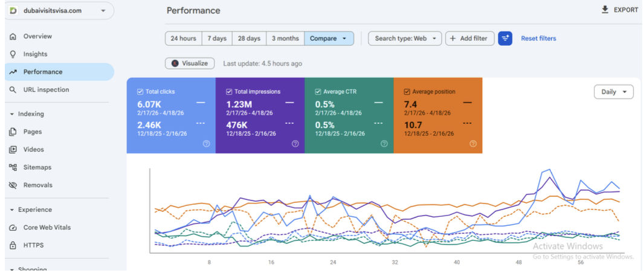Click the 'Last update: 4.5 hours ago' text
644x273 pixels.
[262, 63]
